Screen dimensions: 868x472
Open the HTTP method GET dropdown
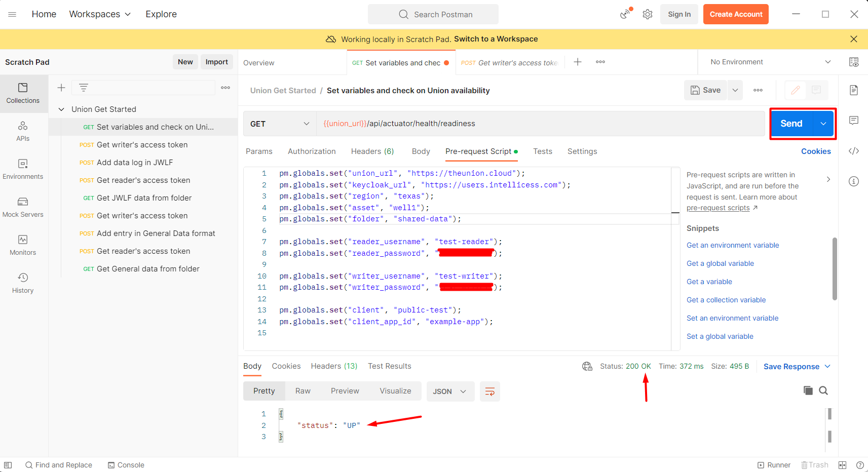click(280, 124)
